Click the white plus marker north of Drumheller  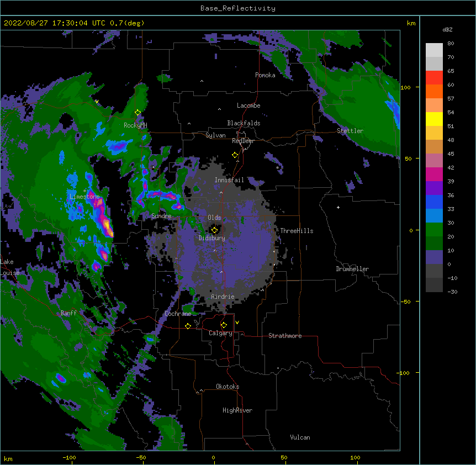(x=338, y=207)
